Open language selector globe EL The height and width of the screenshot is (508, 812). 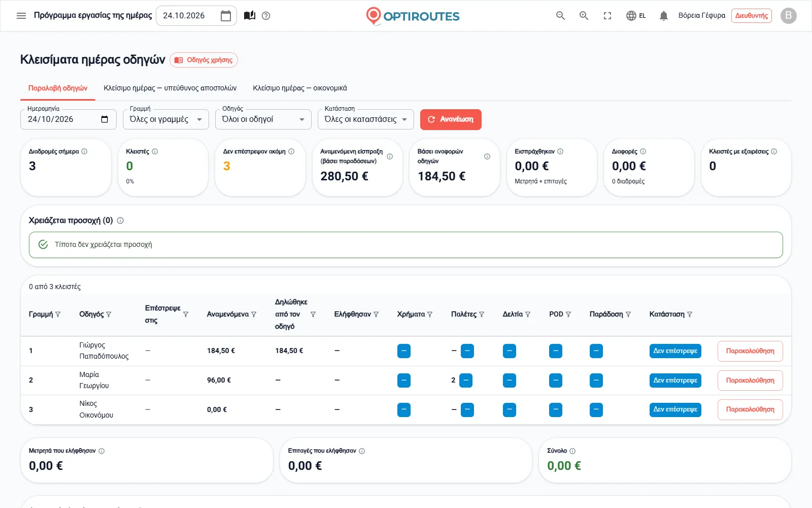tap(636, 16)
